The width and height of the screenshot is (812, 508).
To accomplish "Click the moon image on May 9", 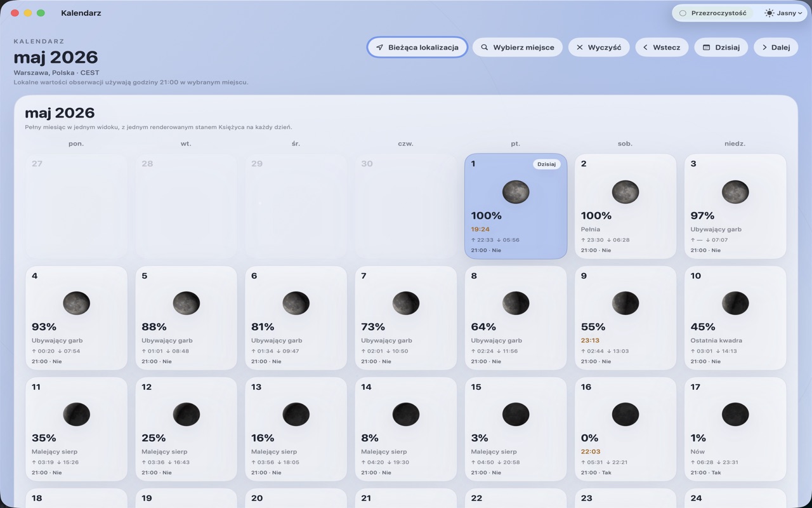I will click(625, 303).
